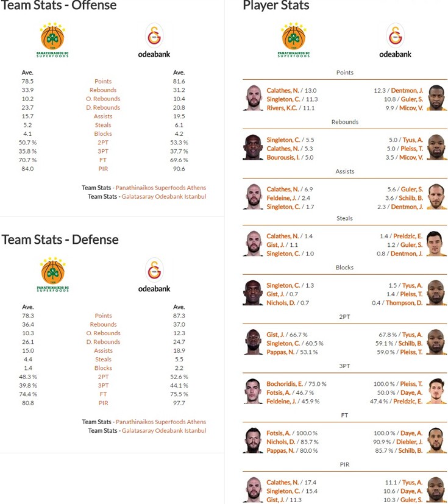This screenshot has width=448, height=504.
Task: Open the left player photo in Points section
Action: coord(253,98)
